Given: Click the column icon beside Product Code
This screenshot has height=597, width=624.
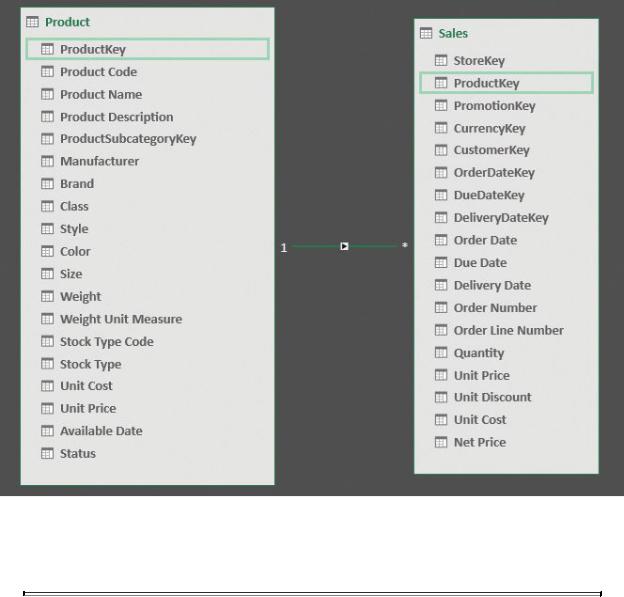Looking at the screenshot, I should pos(47,72).
